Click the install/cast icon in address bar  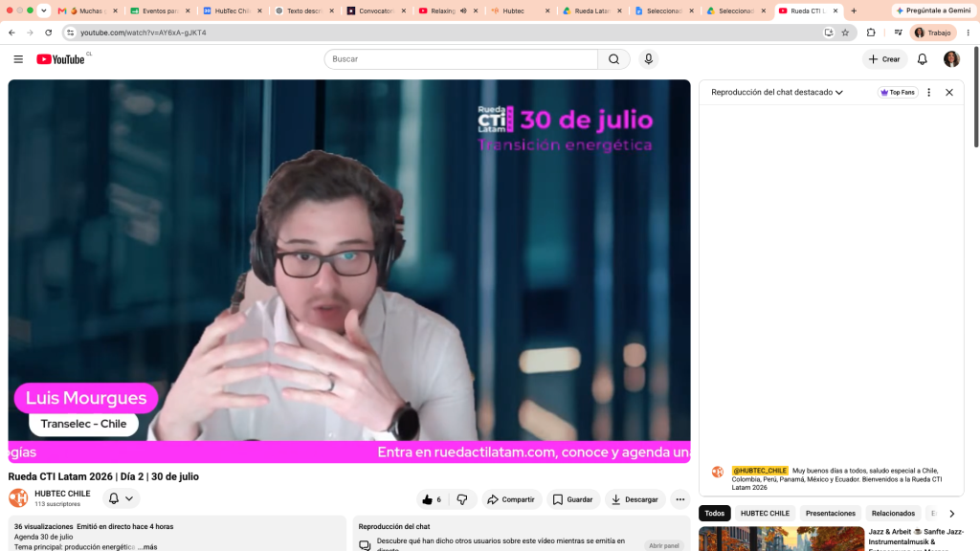pyautogui.click(x=828, y=33)
